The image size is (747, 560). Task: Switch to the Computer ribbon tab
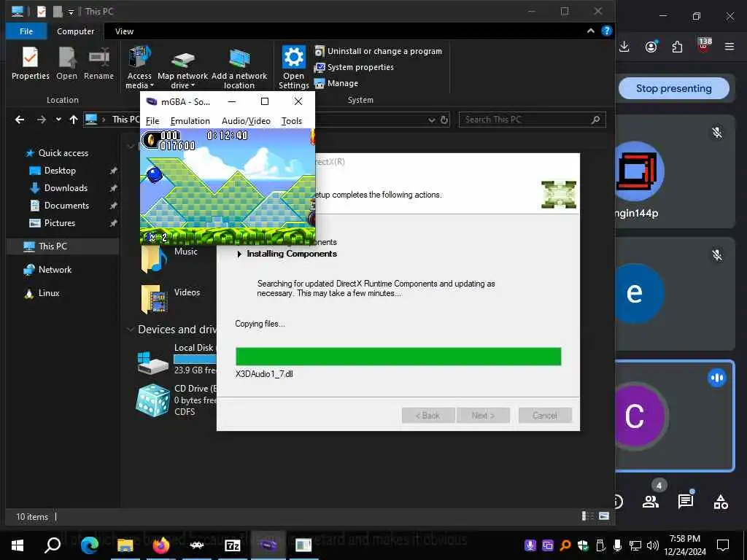click(75, 31)
